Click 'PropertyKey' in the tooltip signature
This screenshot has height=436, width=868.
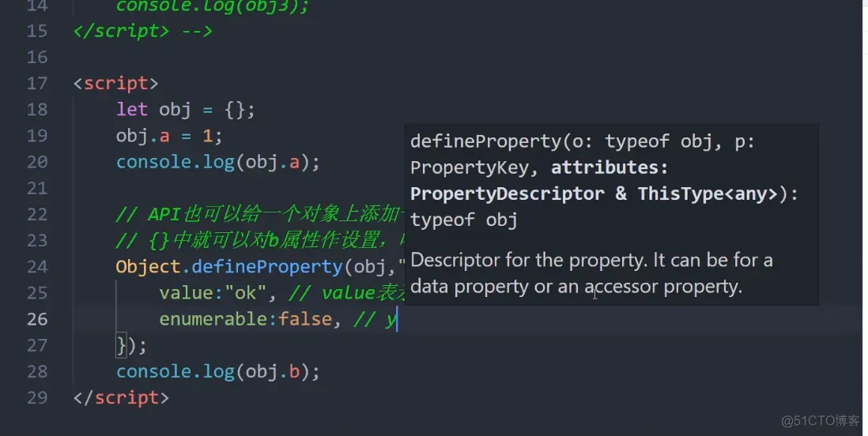470,167
